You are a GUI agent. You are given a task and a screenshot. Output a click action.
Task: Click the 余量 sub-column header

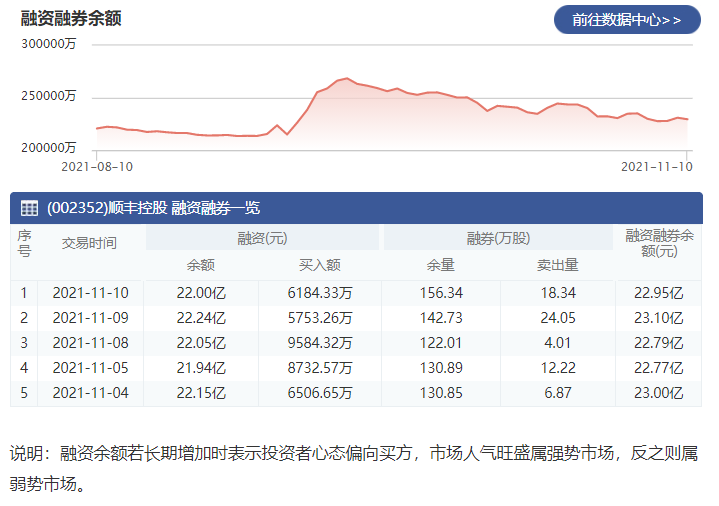tap(441, 265)
